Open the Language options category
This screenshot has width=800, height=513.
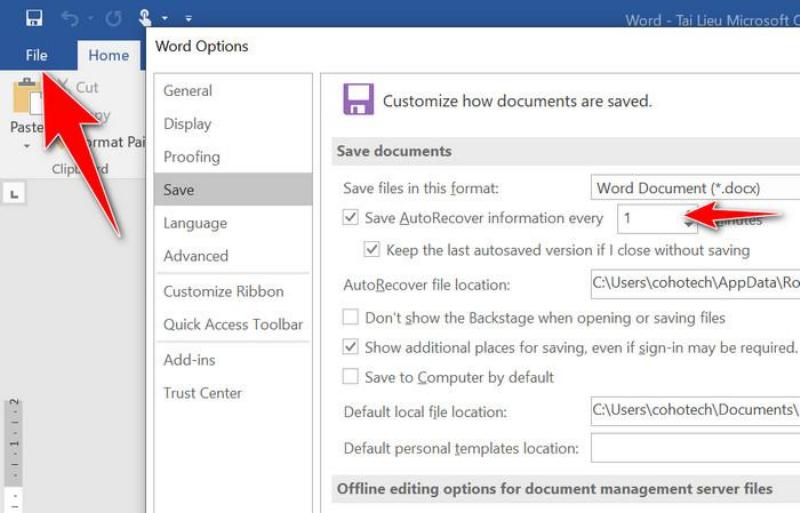(233, 223)
